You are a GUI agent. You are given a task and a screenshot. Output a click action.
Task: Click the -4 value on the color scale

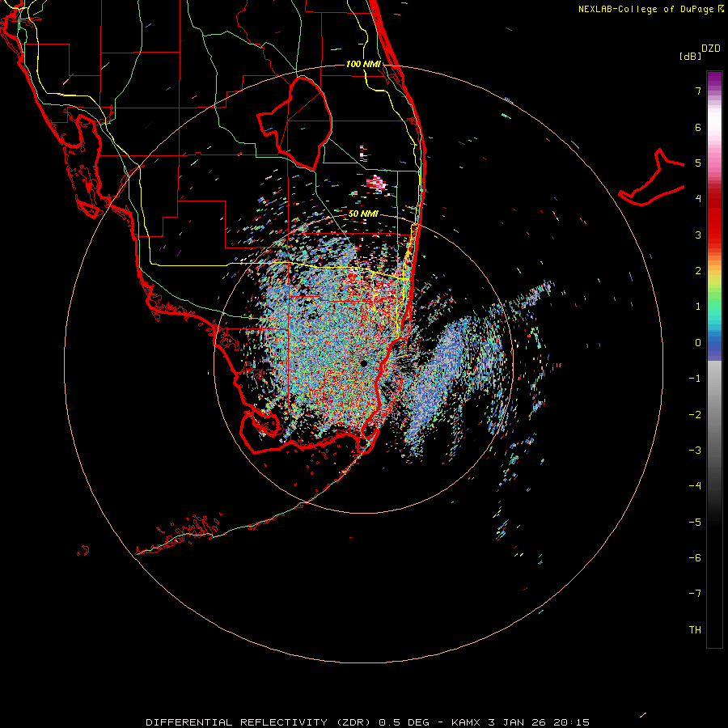[x=695, y=486]
